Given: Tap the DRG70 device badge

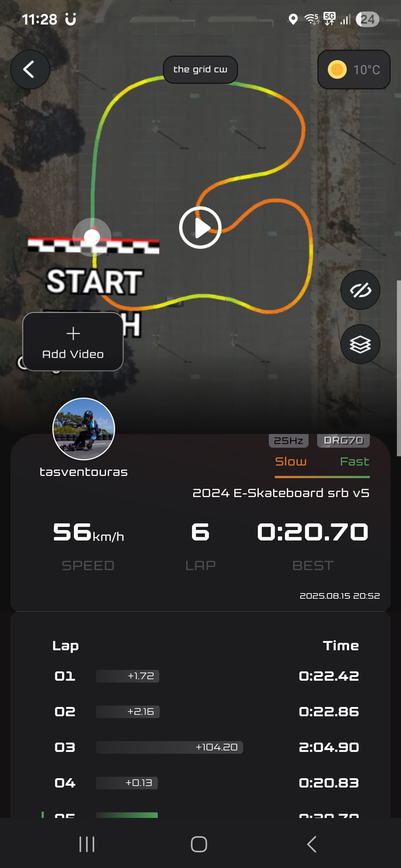Looking at the screenshot, I should click(x=343, y=440).
